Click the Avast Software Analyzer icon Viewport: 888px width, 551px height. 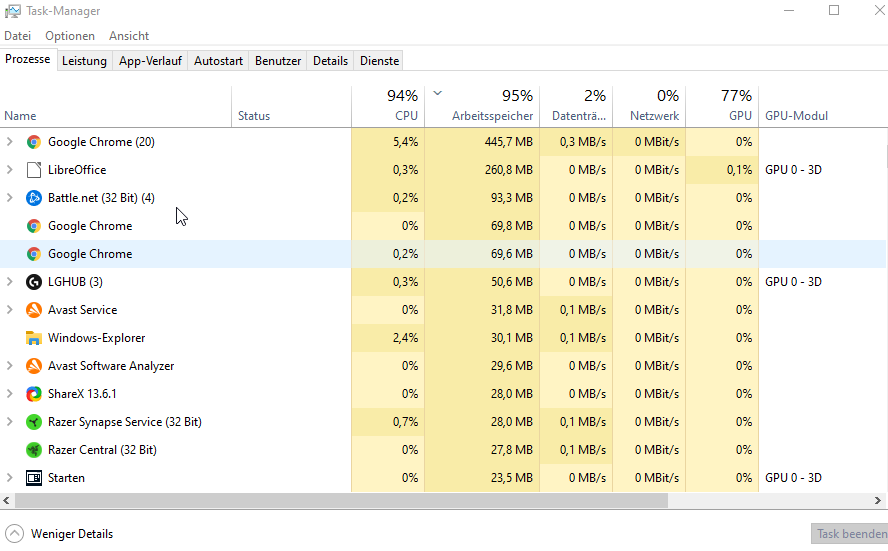(34, 366)
